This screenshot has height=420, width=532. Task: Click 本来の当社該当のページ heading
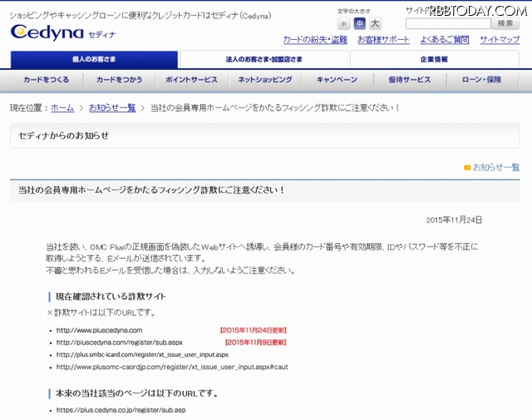tap(136, 393)
